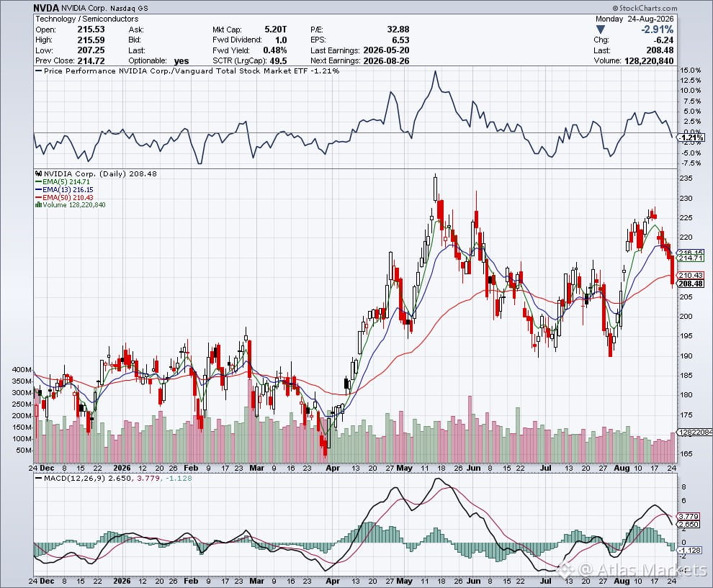Click the 12822084 volume axis tag
The width and height of the screenshot is (713, 588).
tap(695, 432)
